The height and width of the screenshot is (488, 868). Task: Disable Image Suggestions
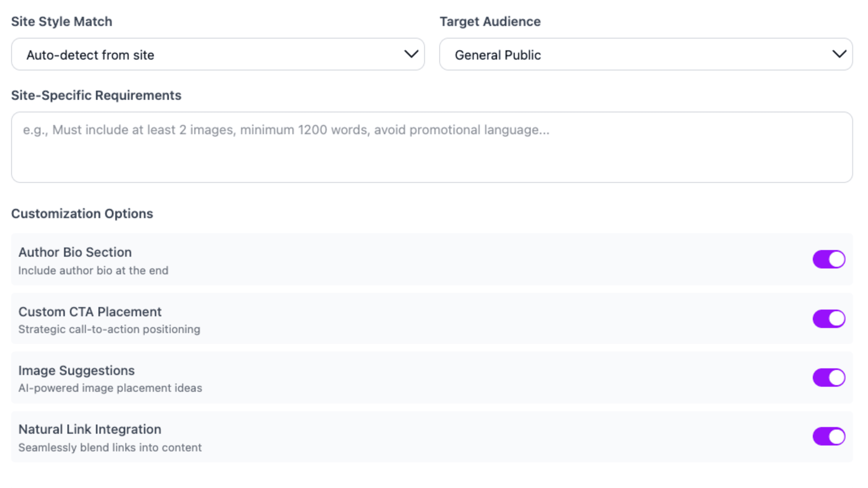pyautogui.click(x=829, y=377)
